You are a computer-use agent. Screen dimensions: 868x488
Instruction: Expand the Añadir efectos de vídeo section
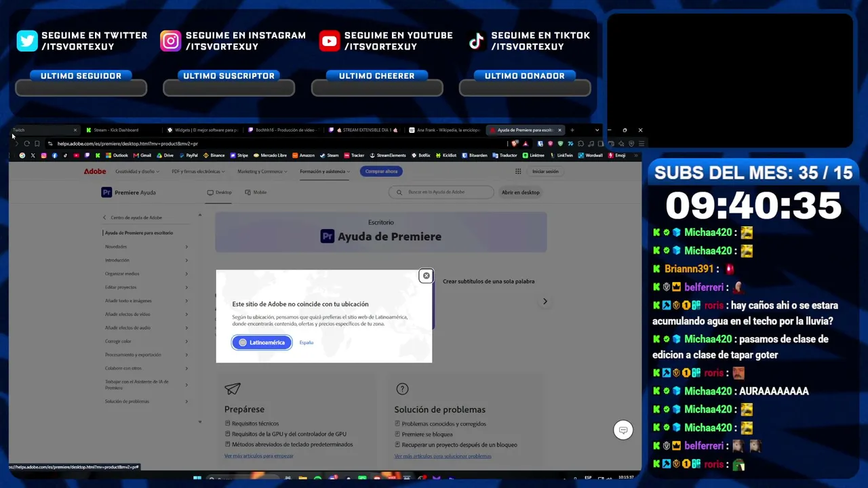(146, 314)
